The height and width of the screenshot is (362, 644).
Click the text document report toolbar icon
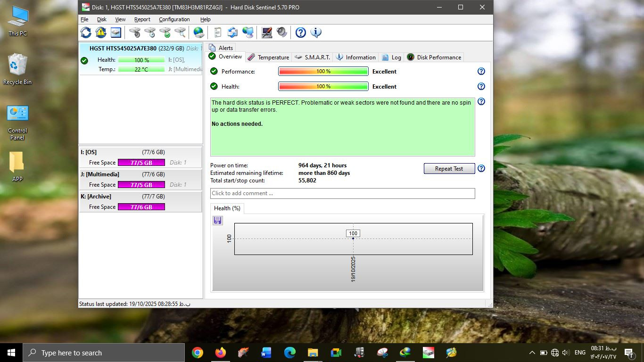click(217, 33)
